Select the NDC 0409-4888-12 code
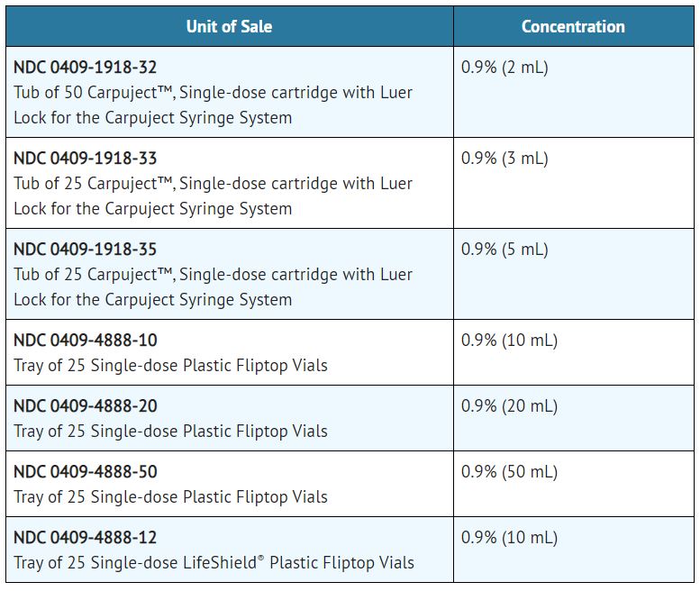 pyautogui.click(x=85, y=538)
